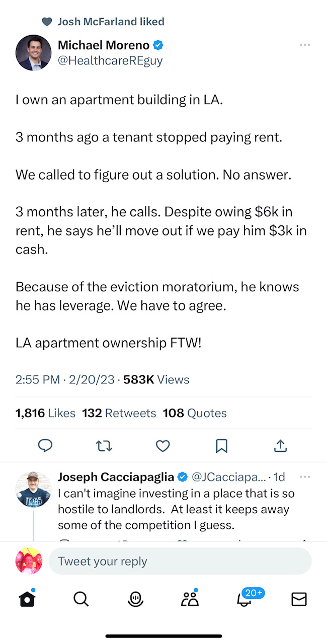
Task: Open Communities people icon
Action: click(x=190, y=599)
